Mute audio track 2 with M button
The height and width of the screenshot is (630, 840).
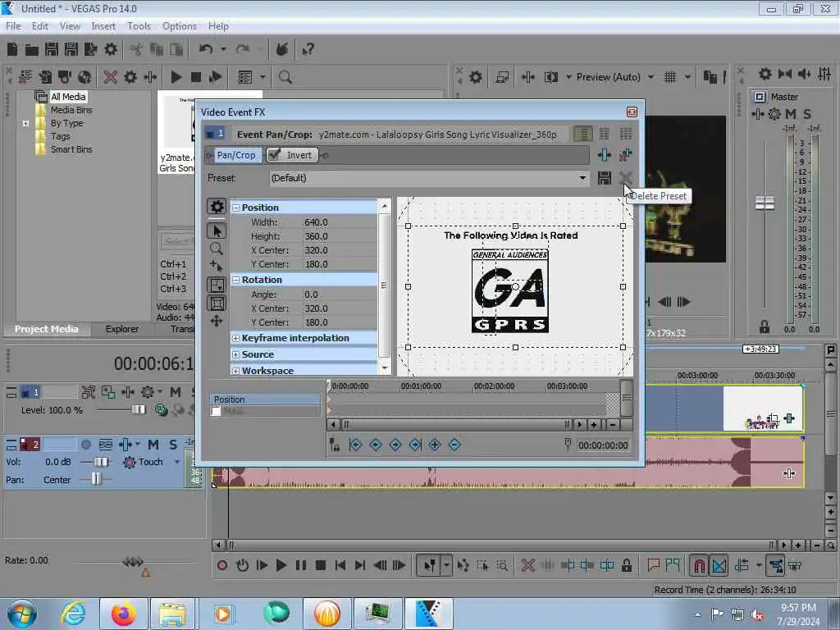153,445
